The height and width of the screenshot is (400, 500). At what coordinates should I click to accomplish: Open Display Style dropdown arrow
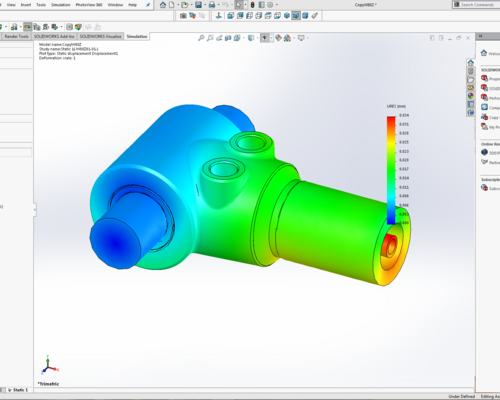tap(257, 38)
